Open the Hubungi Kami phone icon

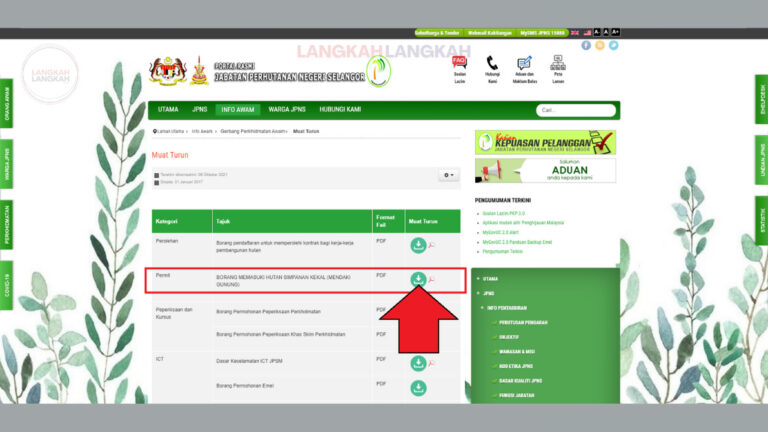492,70
